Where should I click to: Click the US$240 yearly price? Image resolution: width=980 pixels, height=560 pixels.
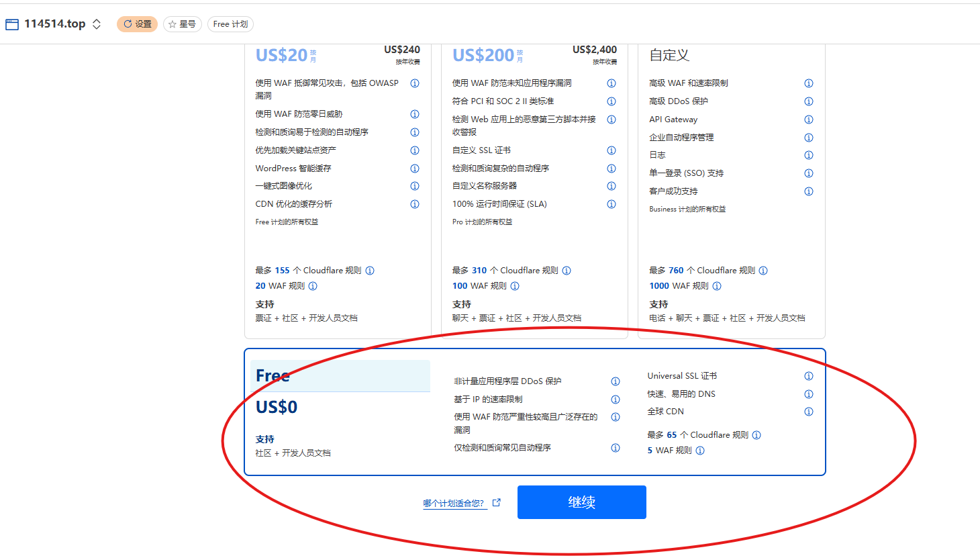pos(402,50)
